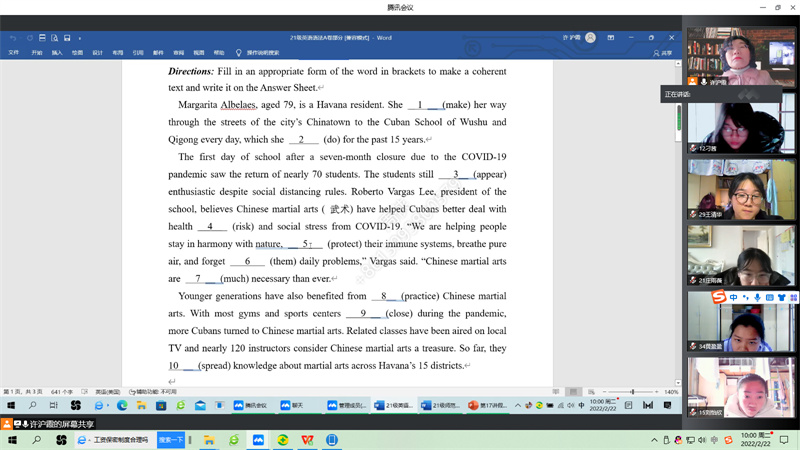Expand hidden tray icons on shared taskbar
This screenshot has width=800, height=450.
tap(517, 405)
